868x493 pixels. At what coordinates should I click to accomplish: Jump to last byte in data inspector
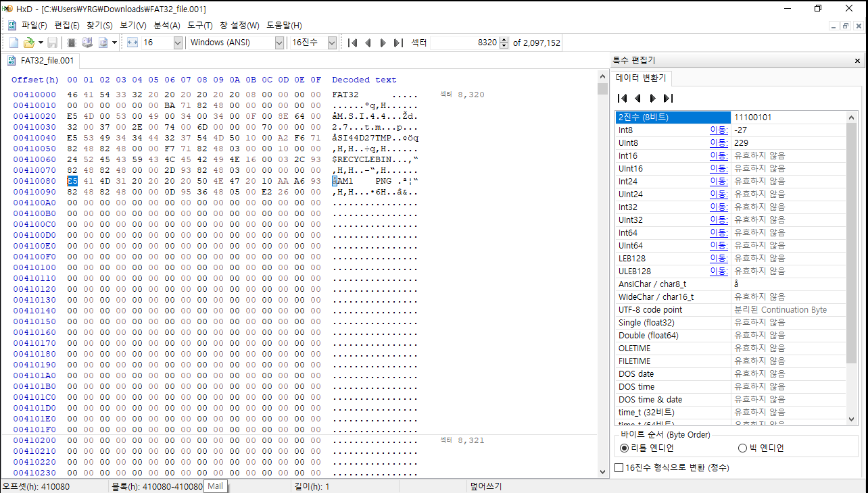668,98
